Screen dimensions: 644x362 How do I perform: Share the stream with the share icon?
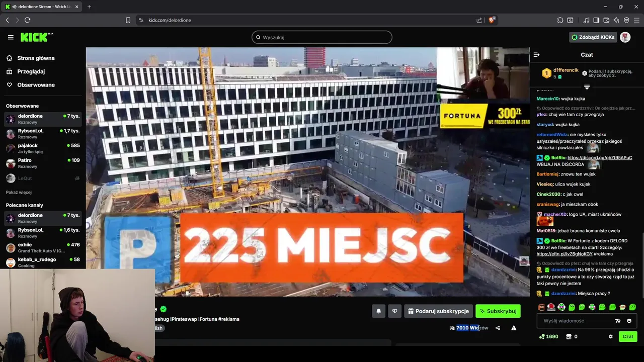(x=498, y=328)
